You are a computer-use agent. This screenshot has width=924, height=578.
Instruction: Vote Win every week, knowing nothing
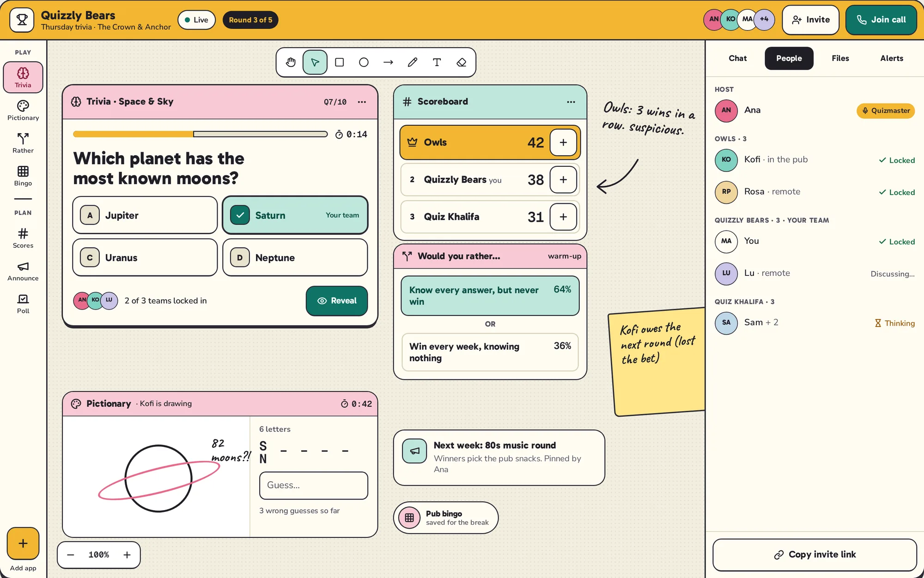pyautogui.click(x=490, y=352)
